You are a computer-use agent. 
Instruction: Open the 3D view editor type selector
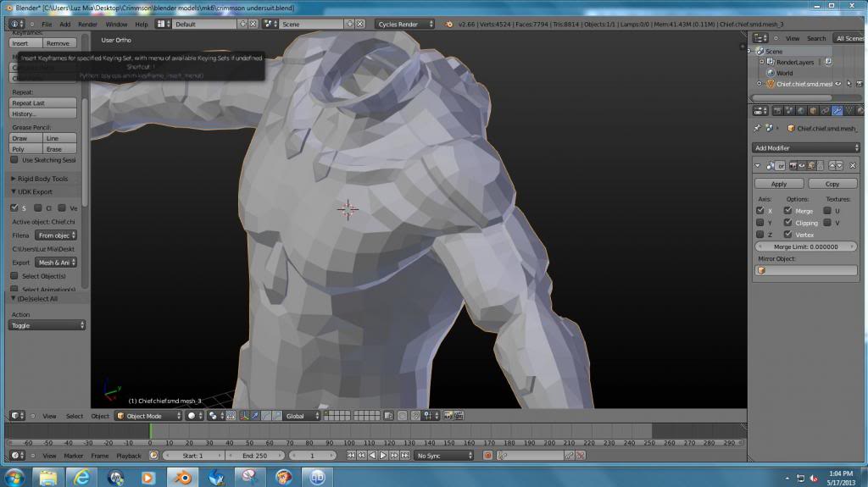[x=17, y=416]
